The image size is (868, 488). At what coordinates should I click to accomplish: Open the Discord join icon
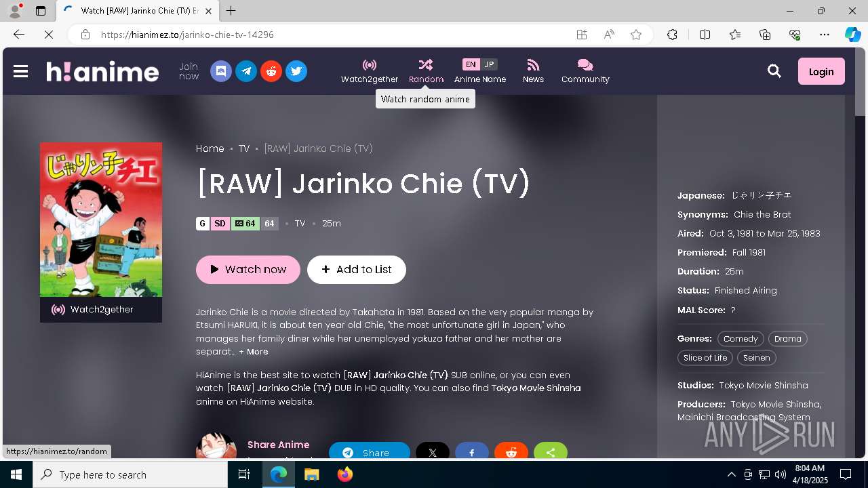pyautogui.click(x=221, y=71)
